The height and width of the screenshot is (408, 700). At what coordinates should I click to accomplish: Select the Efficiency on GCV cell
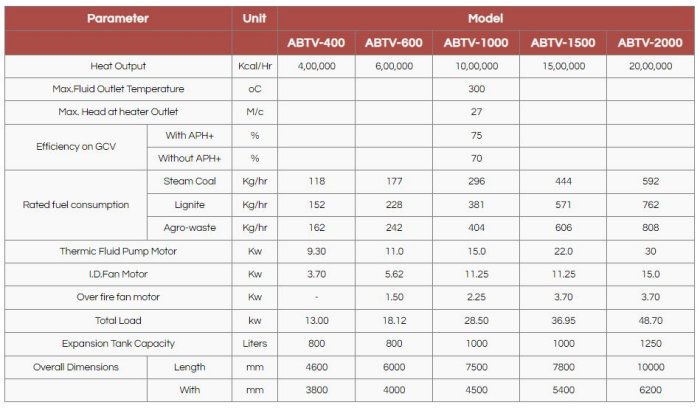coord(76,146)
